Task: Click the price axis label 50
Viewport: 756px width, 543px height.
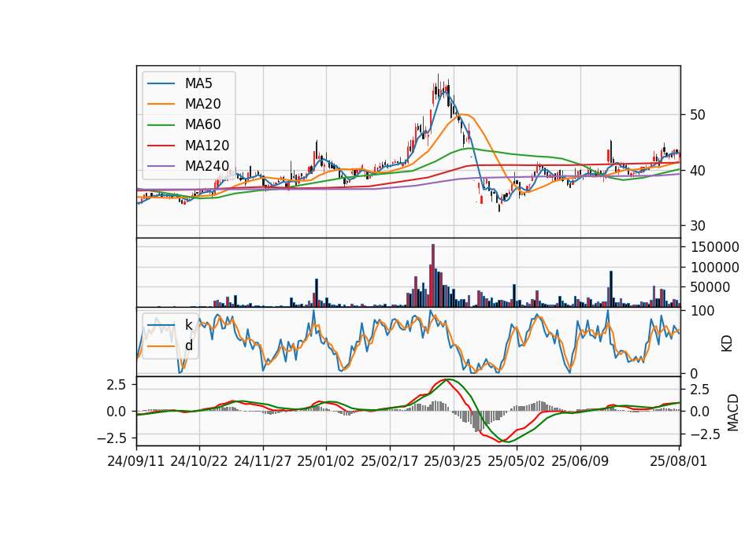Action: click(x=697, y=115)
